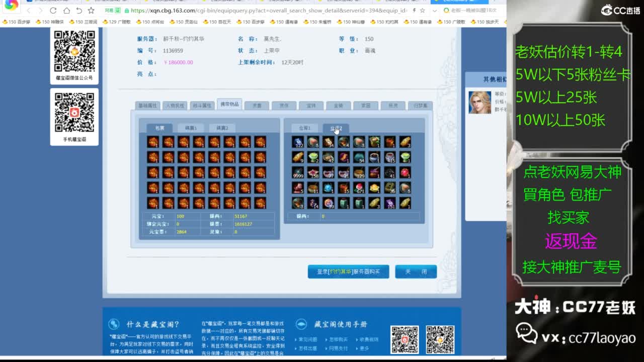Open the 150 兰若词 bookmark
Screen dimensions: 644x362
[83, 22]
